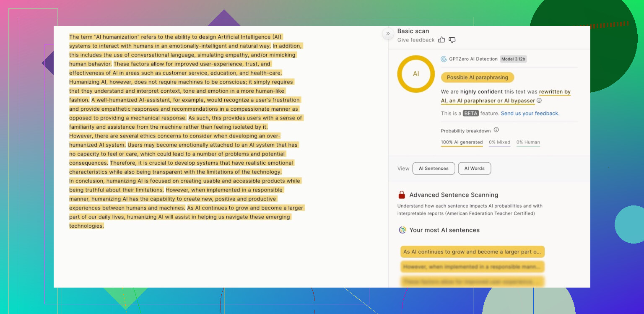Click the 'Model 3.12b' version badge
Viewport: 644px width, 314px height.
coord(513,59)
